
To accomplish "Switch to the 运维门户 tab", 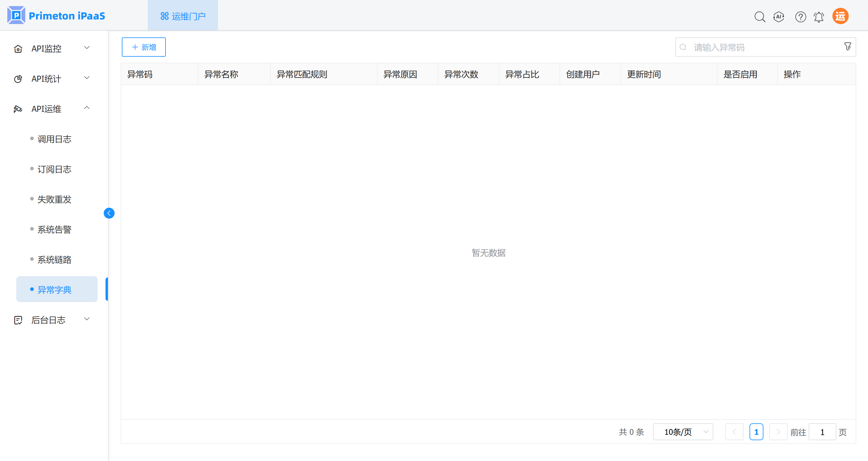I will click(183, 16).
